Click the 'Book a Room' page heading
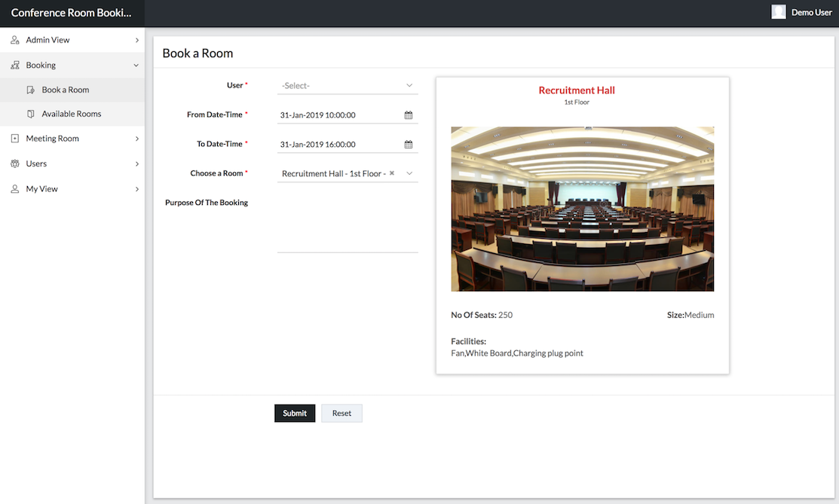This screenshot has width=839, height=504. 198,53
